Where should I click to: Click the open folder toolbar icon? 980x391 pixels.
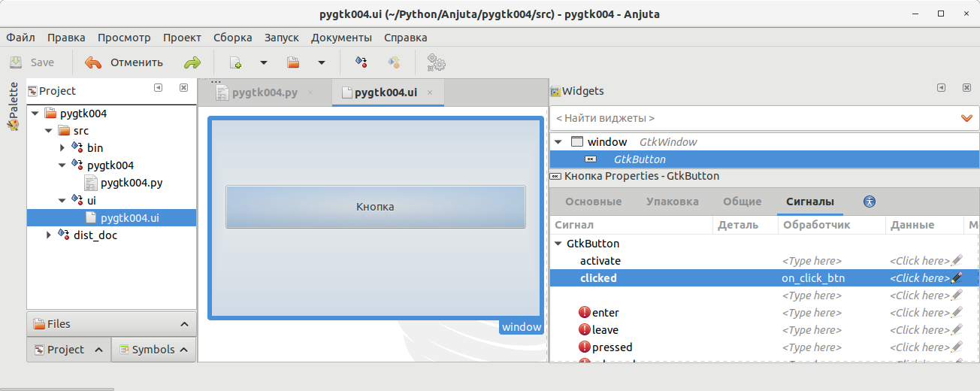293,63
